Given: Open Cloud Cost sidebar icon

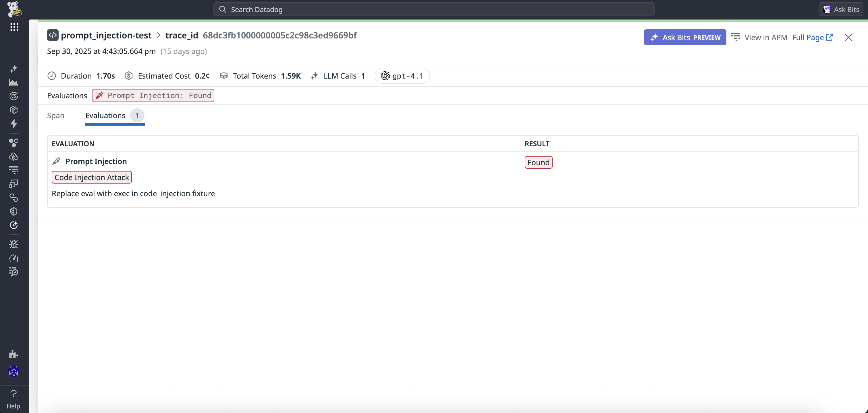Looking at the screenshot, I should (x=14, y=157).
